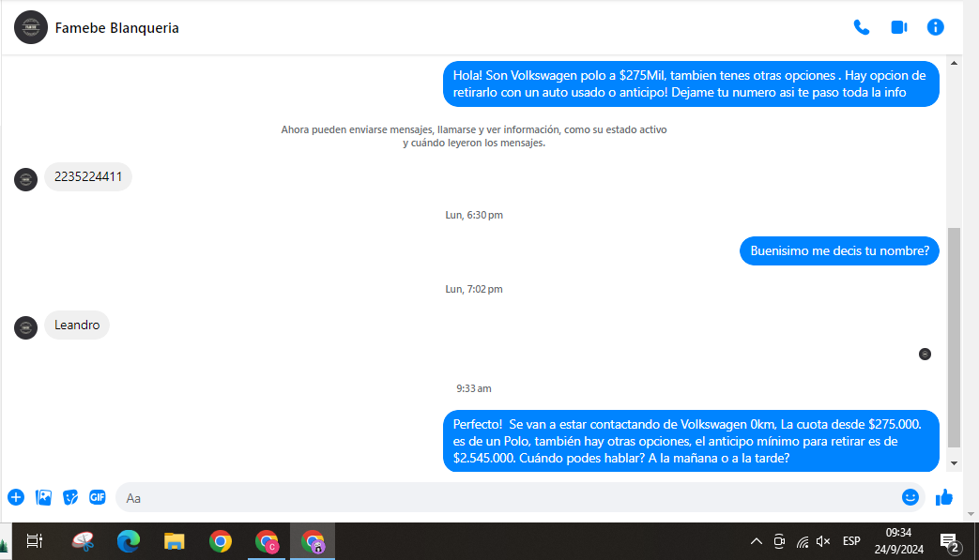979x560 pixels.
Task: Open the GIF picker
Action: (98, 497)
